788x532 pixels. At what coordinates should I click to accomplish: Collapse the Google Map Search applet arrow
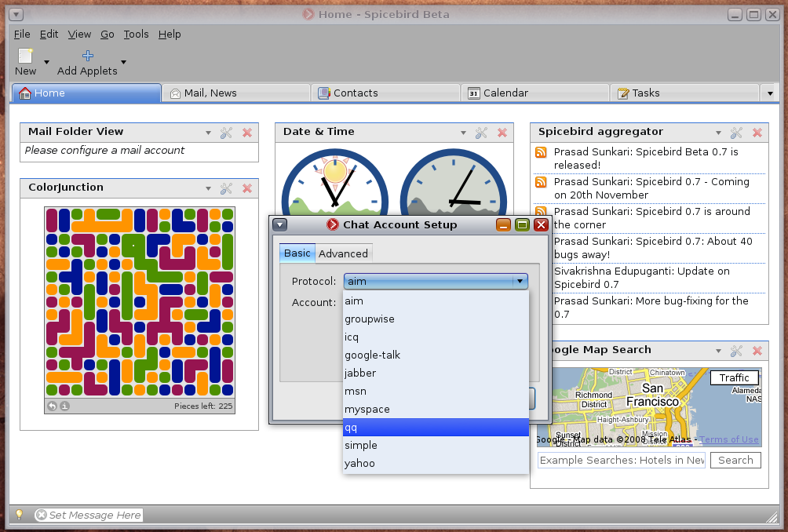tap(719, 352)
